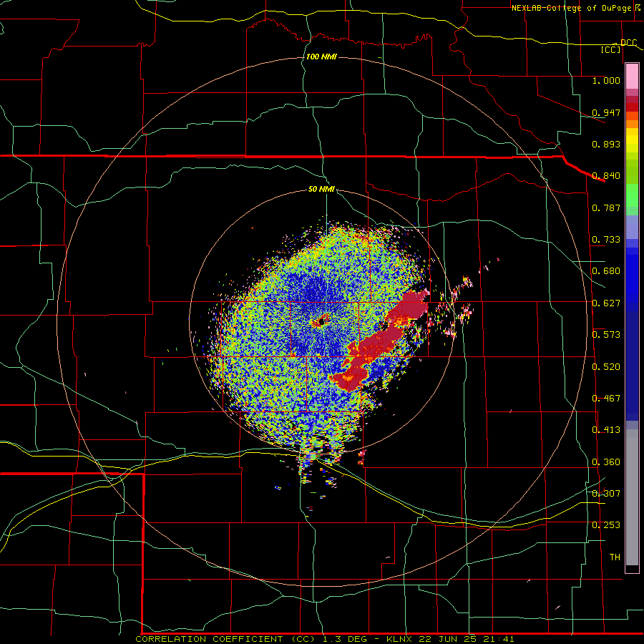Screen dimensions: 644x644
Task: Click the 0.520 value on the scale
Action: pyautogui.click(x=606, y=367)
